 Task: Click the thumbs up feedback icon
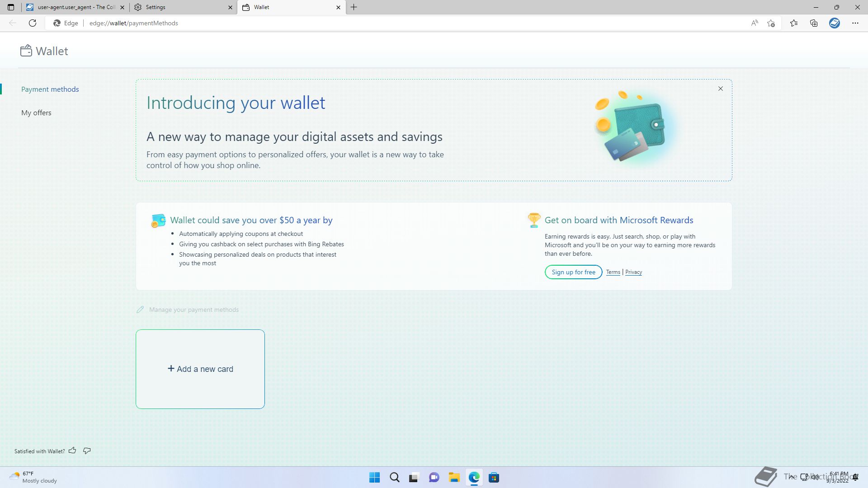[72, 450]
